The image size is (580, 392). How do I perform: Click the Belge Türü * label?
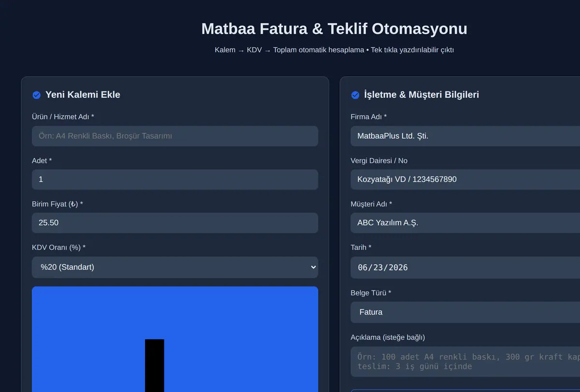[371, 293]
